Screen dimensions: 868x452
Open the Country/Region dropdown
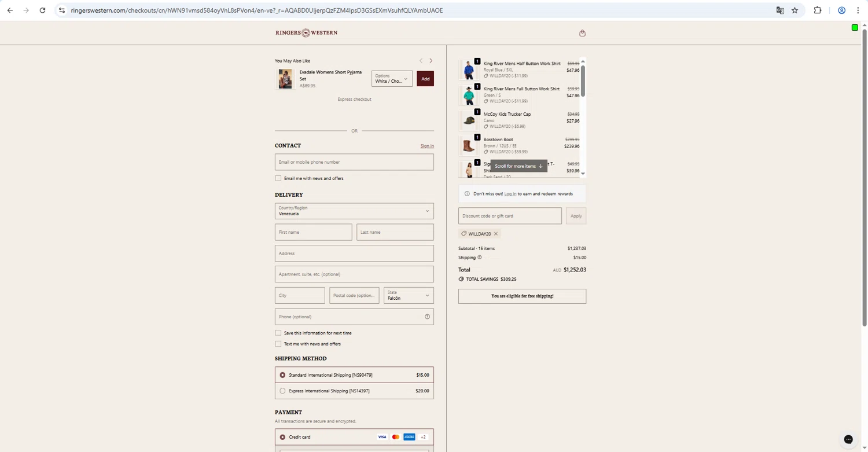(354, 211)
